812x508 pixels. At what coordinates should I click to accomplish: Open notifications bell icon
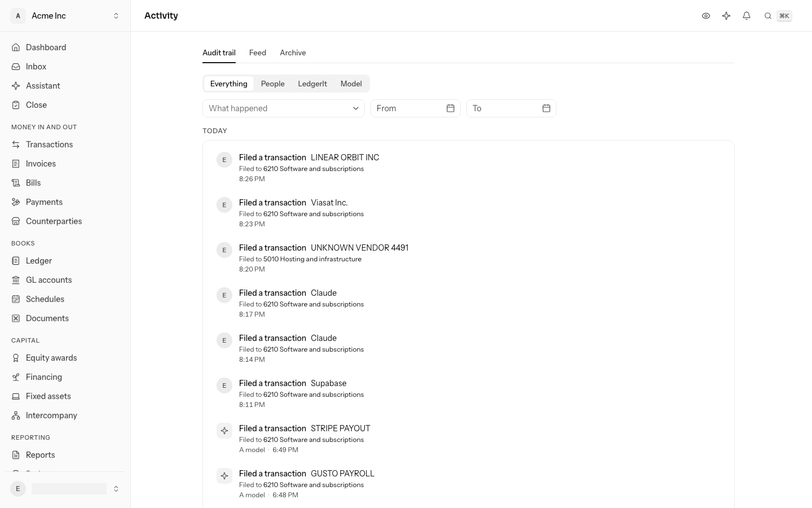[747, 16]
